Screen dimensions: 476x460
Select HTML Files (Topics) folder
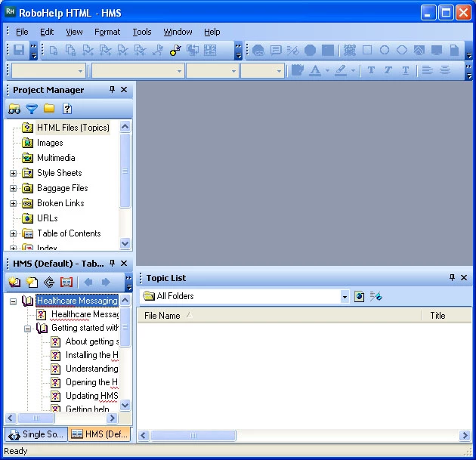click(73, 128)
